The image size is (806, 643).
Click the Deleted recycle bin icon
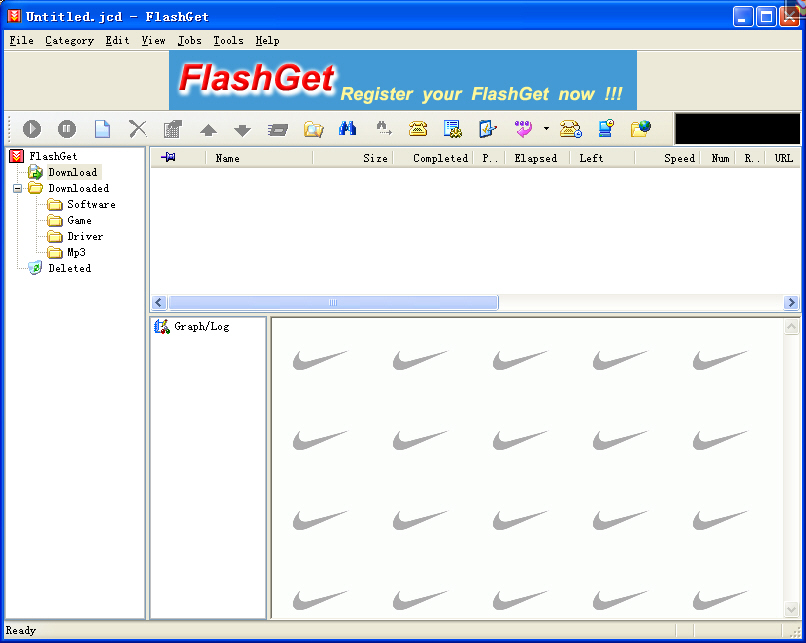coord(35,268)
